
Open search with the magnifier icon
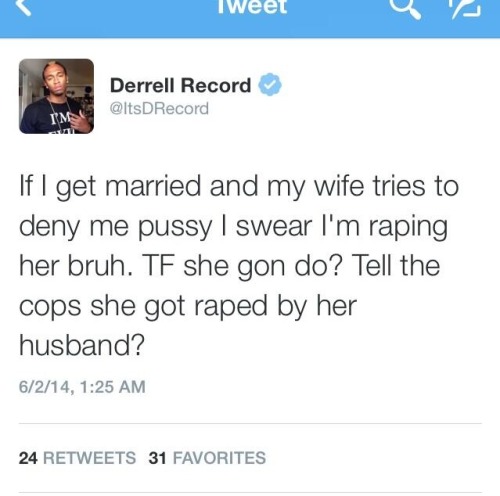pos(406,9)
